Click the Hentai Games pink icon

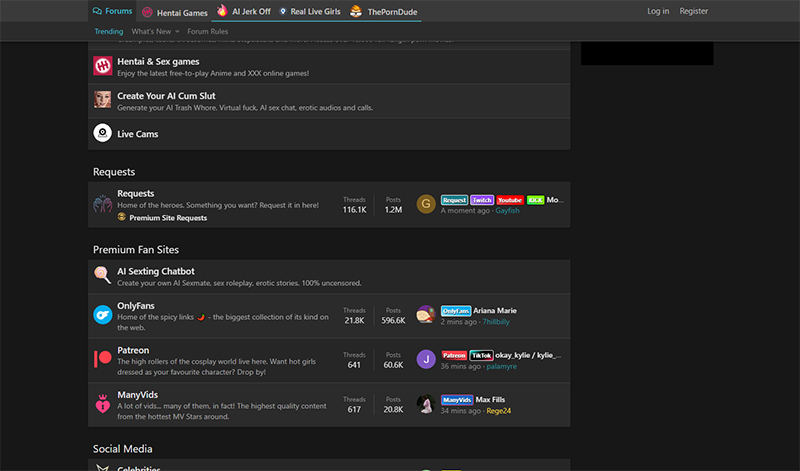(147, 12)
